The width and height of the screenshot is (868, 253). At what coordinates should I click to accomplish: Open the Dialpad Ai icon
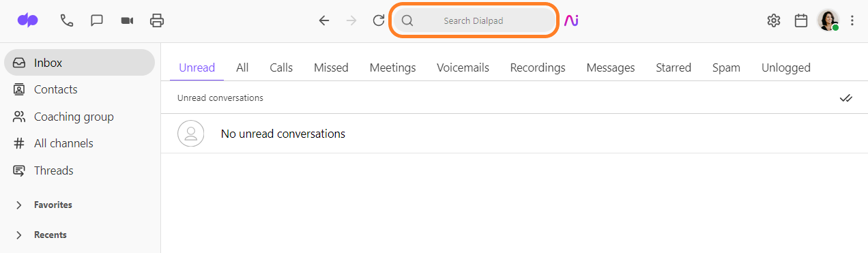[x=571, y=20]
